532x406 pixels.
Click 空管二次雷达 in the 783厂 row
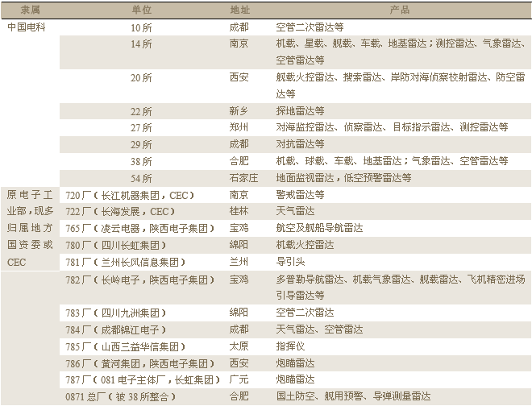click(x=305, y=312)
